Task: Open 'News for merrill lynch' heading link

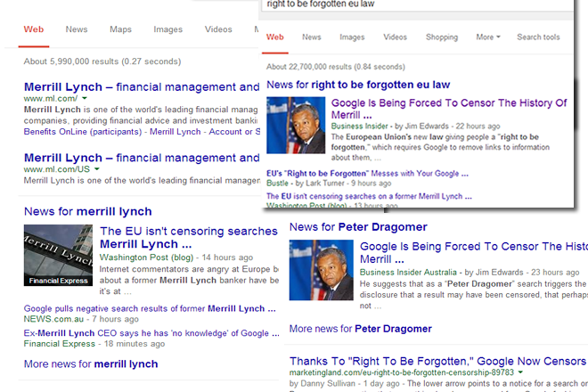Action: click(x=87, y=211)
